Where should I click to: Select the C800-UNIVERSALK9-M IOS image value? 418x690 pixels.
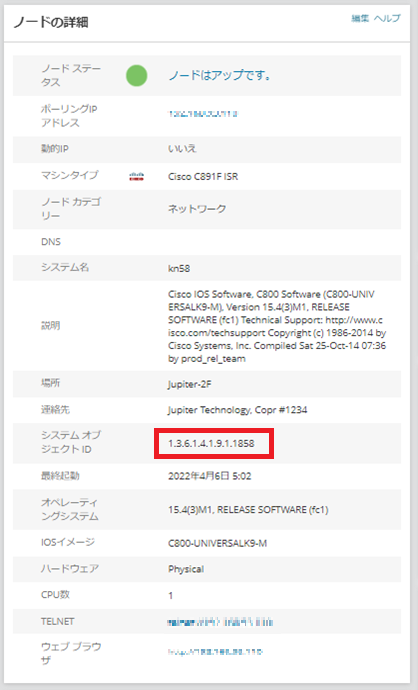217,543
